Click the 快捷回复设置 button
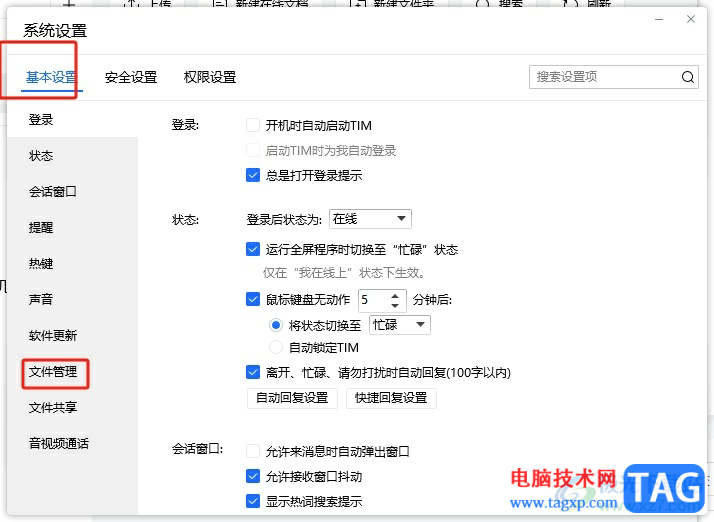The height and width of the screenshot is (522, 714). 391,398
